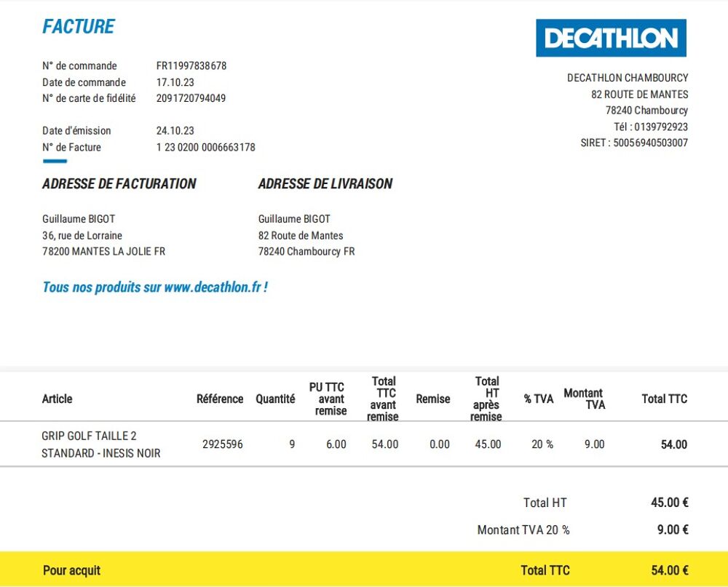Select order number FR11997838678
Image resolution: width=728 pixels, height=587 pixels.
click(x=191, y=66)
